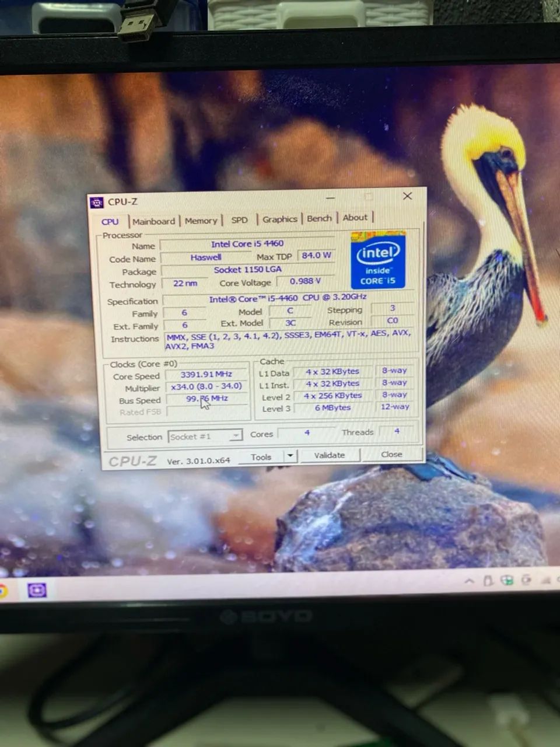
Task: Click the Specification field i5-4460 CPU @ 3.20GHz
Action: pyautogui.click(x=288, y=298)
